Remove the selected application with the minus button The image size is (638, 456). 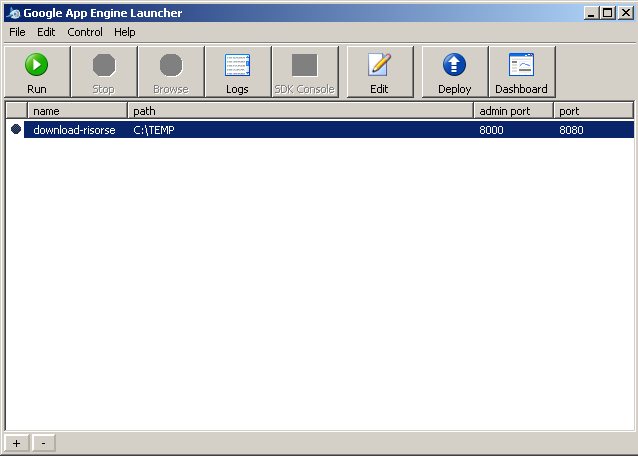tap(43, 443)
